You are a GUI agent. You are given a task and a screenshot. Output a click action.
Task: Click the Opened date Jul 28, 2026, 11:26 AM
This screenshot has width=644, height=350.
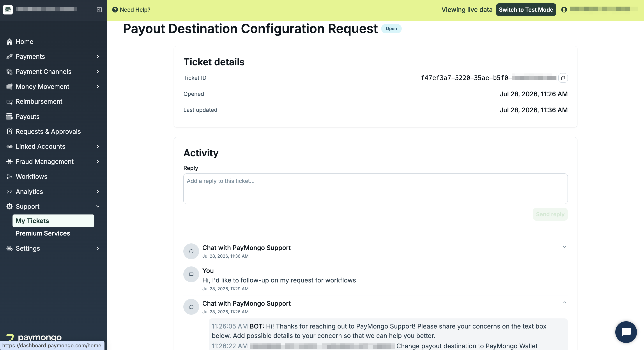534,94
